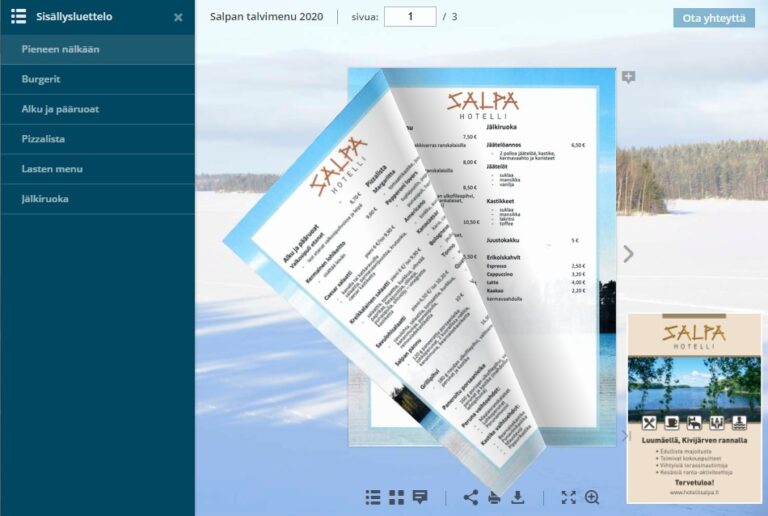Click the Juustokakku item on the menu page
768x516 pixels.
tap(503, 240)
